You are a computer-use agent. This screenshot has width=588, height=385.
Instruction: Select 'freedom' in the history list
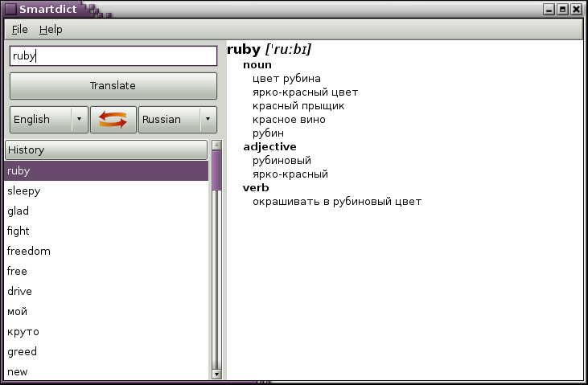pos(106,251)
